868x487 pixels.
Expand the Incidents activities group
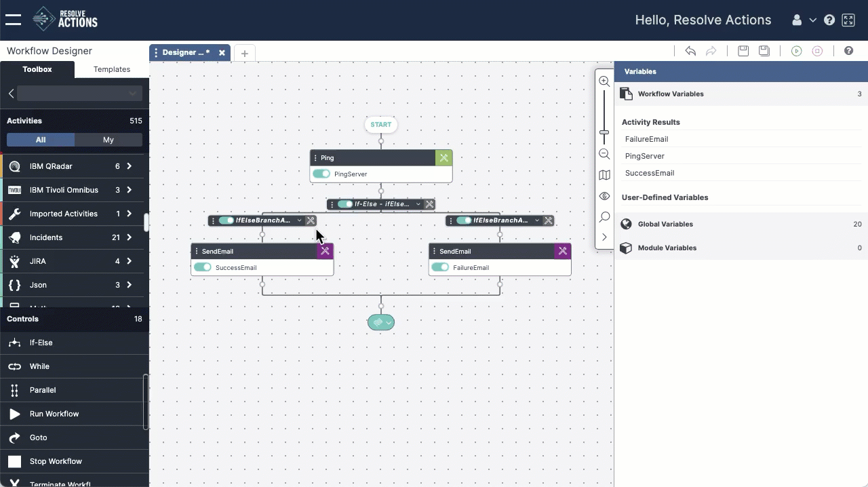click(x=129, y=237)
